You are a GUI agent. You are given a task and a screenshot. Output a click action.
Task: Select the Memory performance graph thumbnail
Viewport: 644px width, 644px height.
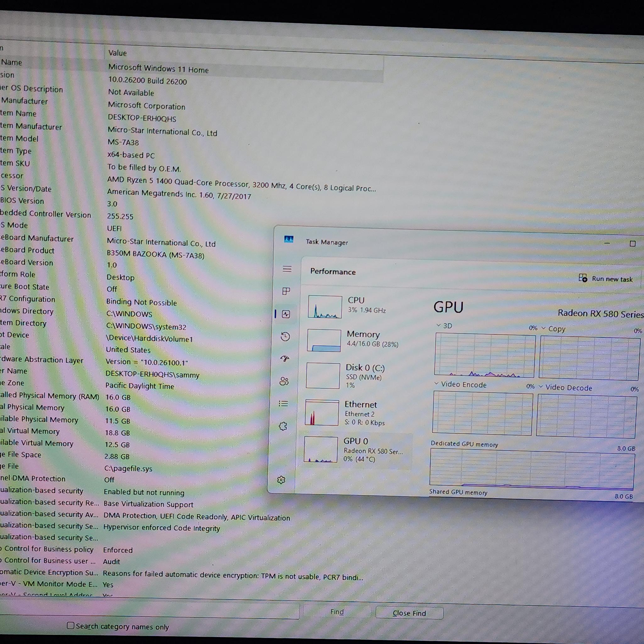tap(324, 340)
